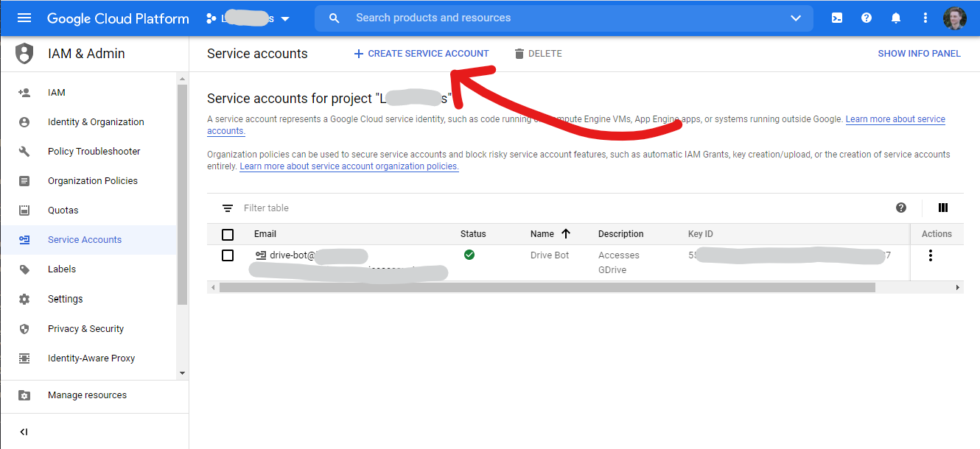Image resolution: width=980 pixels, height=449 pixels.
Task: Collapse the sidebar with the chevron button
Action: (x=24, y=432)
